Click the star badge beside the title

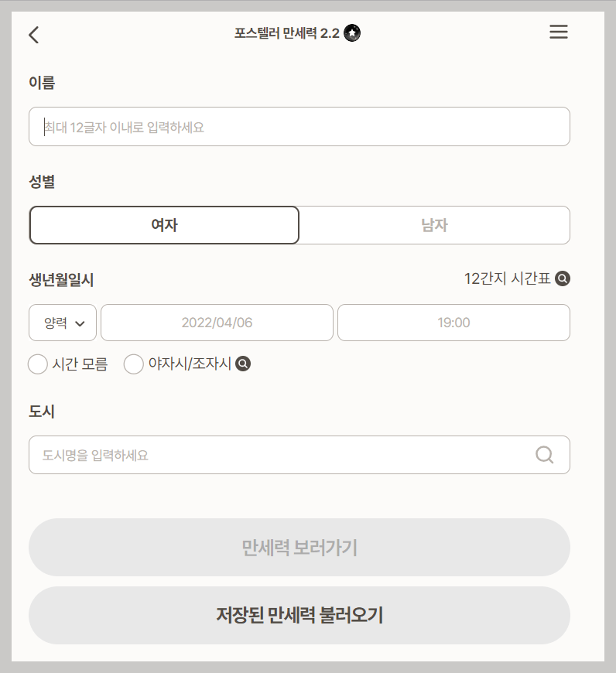(352, 33)
